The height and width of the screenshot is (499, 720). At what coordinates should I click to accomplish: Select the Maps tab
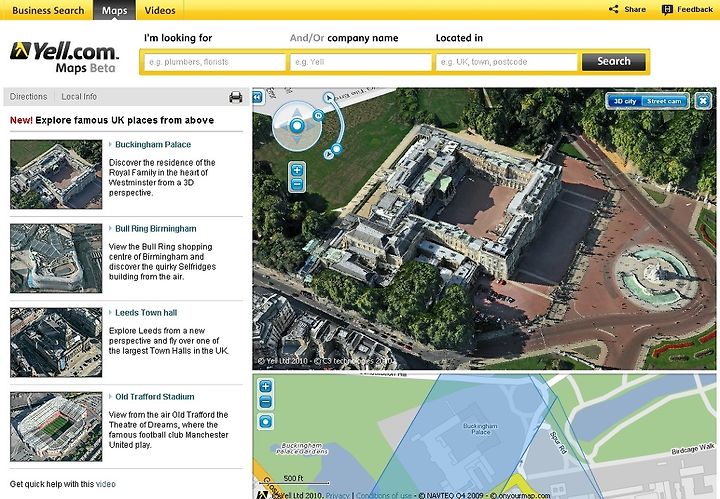pos(114,10)
